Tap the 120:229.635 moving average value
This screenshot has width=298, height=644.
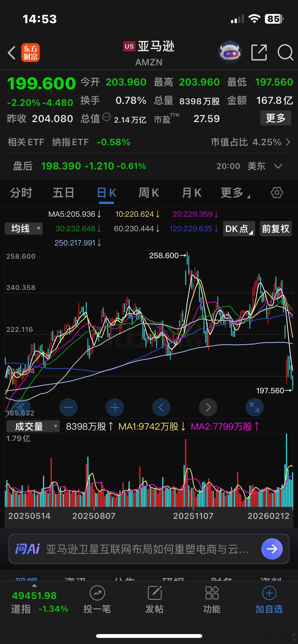click(x=194, y=229)
